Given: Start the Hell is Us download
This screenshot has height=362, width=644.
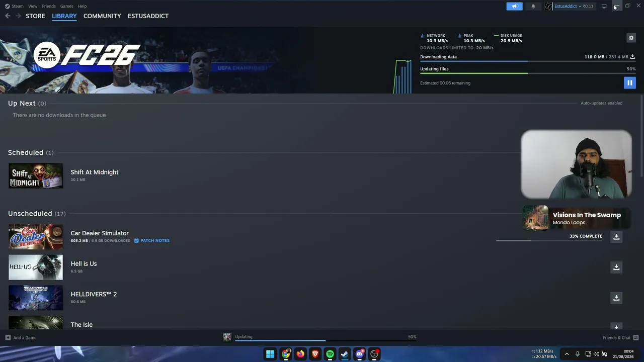Looking at the screenshot, I should pyautogui.click(x=616, y=267).
